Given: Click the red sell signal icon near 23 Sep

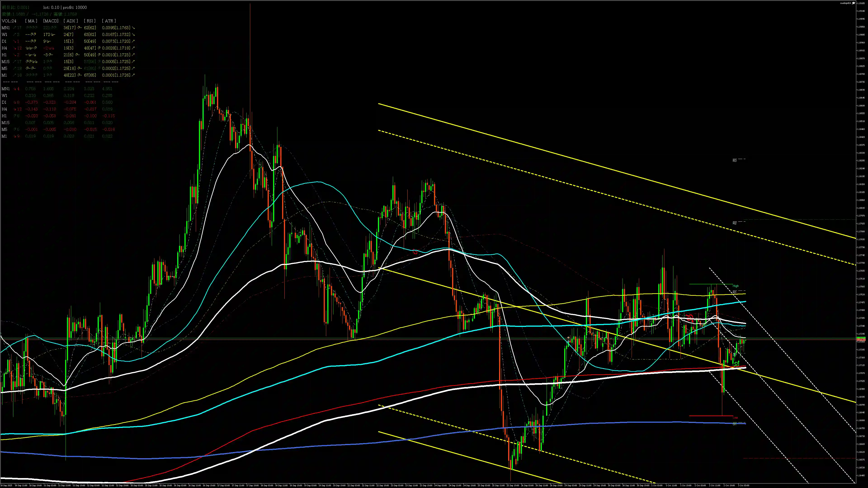Looking at the screenshot, I should click(415, 252).
